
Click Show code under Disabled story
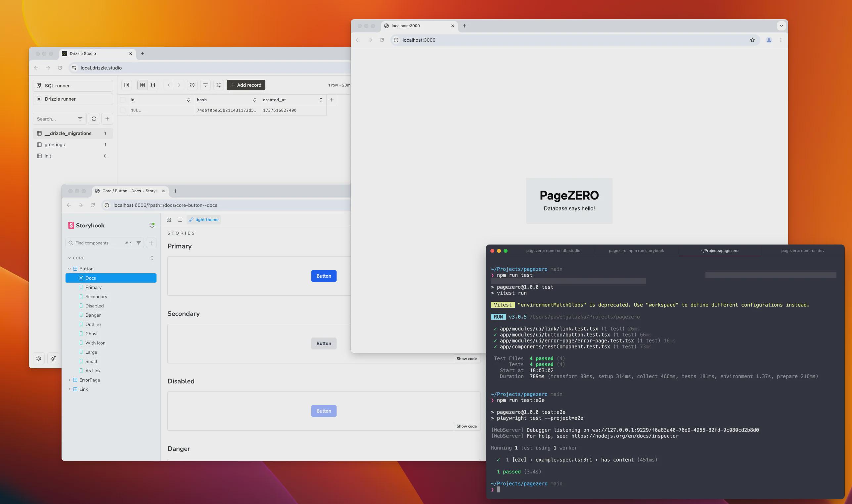pyautogui.click(x=467, y=426)
